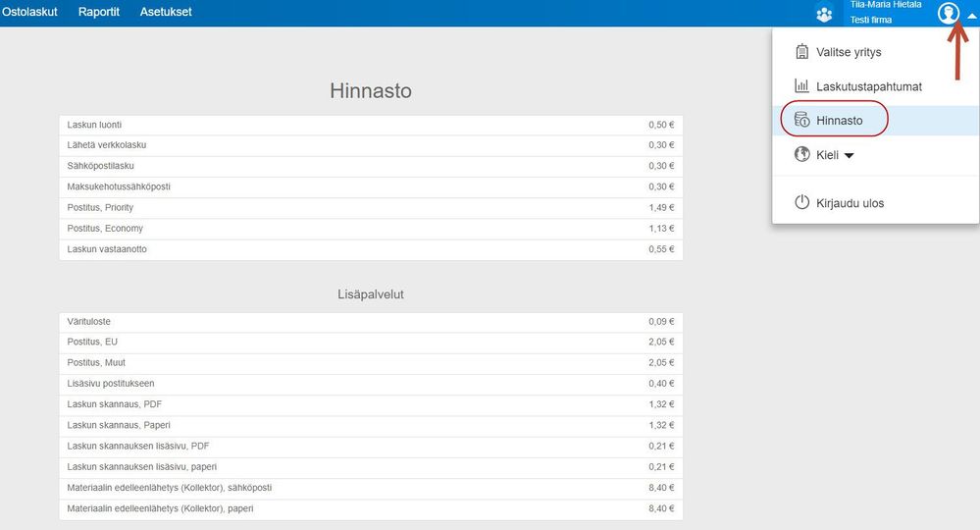Screen dimensions: 980x530
Task: Click the 1,49 € price of Postitus Priority
Action: (661, 207)
